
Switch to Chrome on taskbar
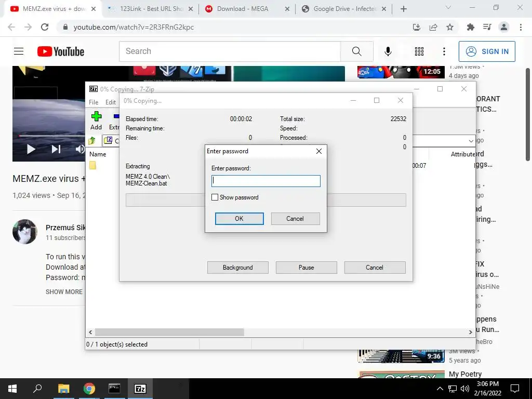[89, 389]
